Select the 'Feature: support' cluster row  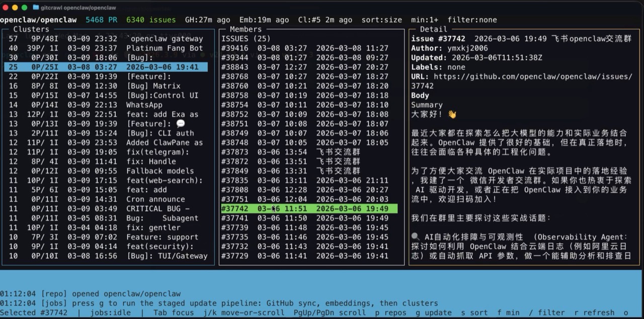coord(106,237)
